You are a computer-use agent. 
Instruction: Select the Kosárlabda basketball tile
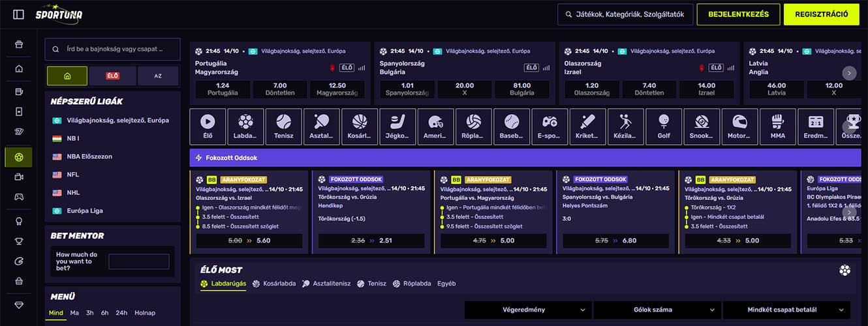(x=360, y=126)
